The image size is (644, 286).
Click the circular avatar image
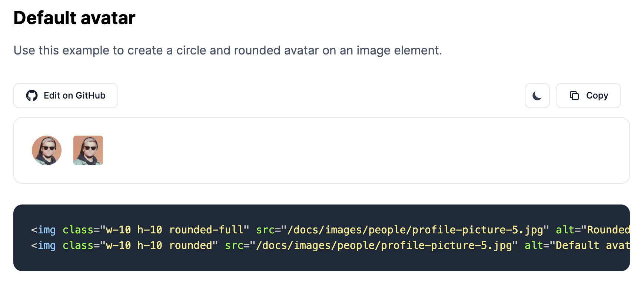click(x=47, y=150)
